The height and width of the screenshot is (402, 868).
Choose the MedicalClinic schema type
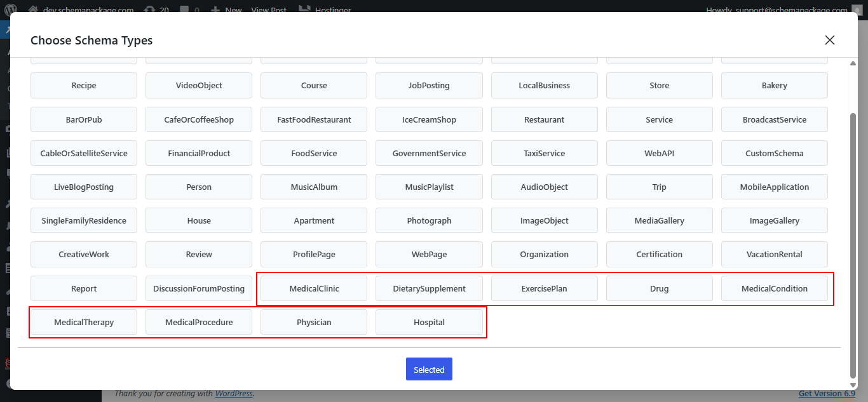coord(314,288)
